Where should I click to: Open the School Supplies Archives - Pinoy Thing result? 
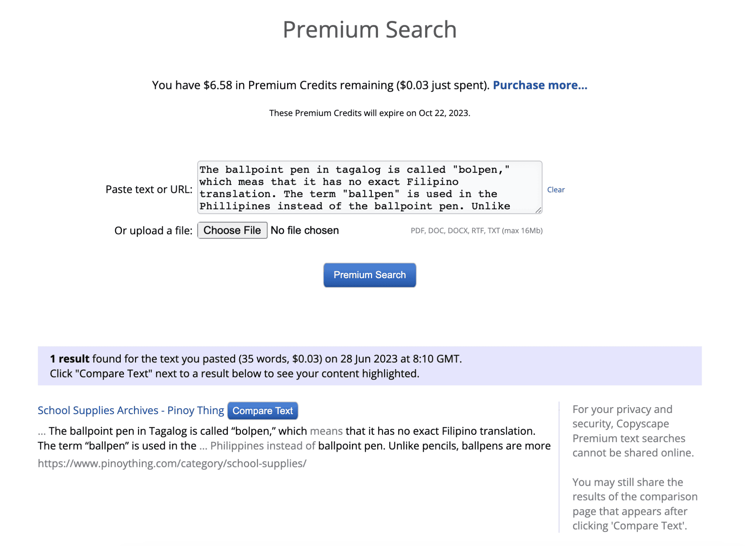131,410
